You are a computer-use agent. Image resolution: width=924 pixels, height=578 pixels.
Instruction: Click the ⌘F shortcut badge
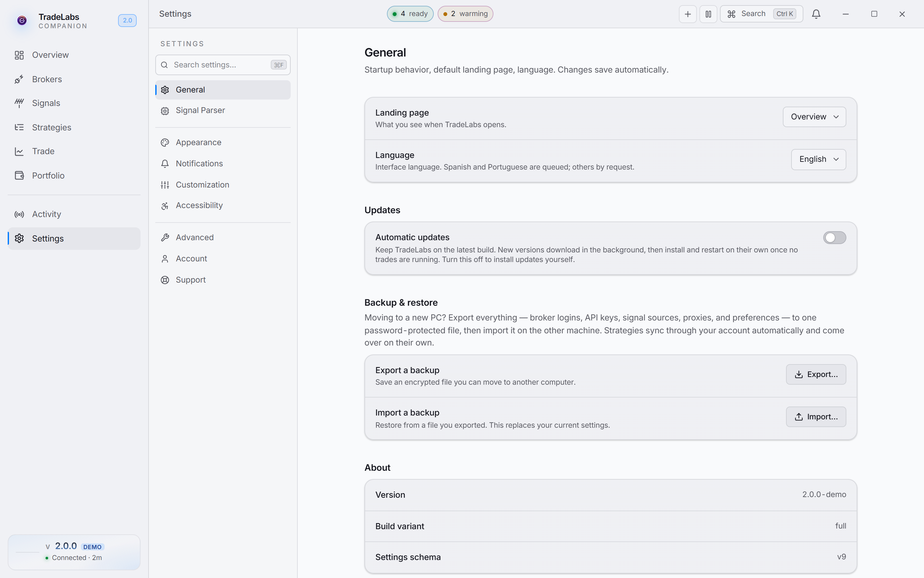[x=279, y=65]
